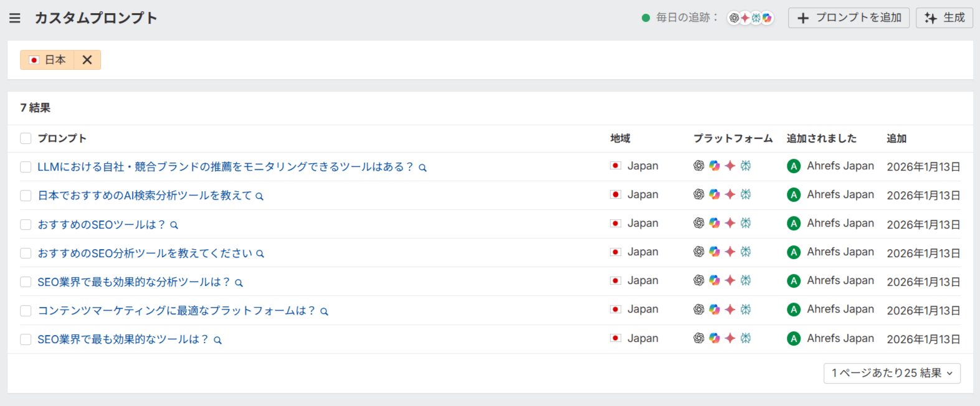Image resolution: width=980 pixels, height=406 pixels.
Task: Open the おすすめのSEO分析ツールを教えてください link
Action: (x=145, y=253)
